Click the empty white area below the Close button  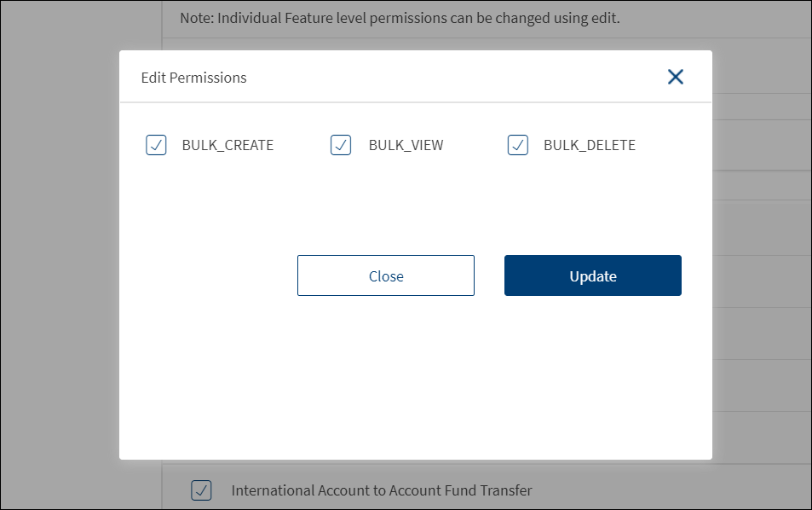385,367
